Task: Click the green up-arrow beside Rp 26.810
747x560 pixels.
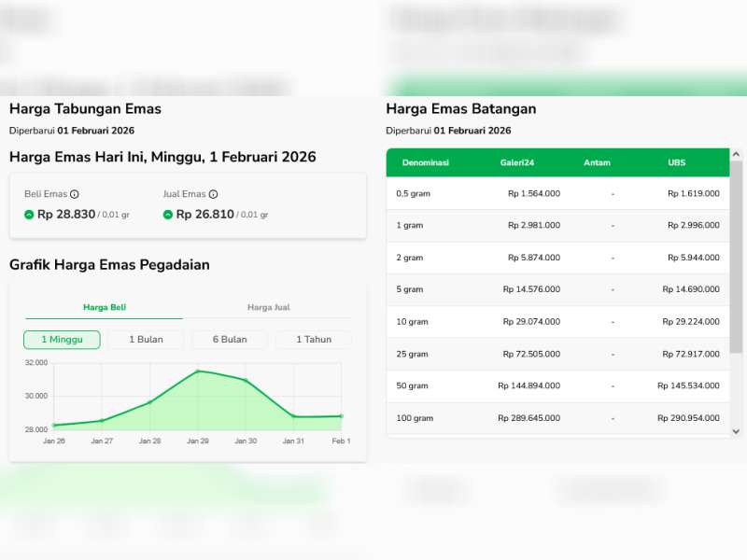Action: tap(168, 213)
